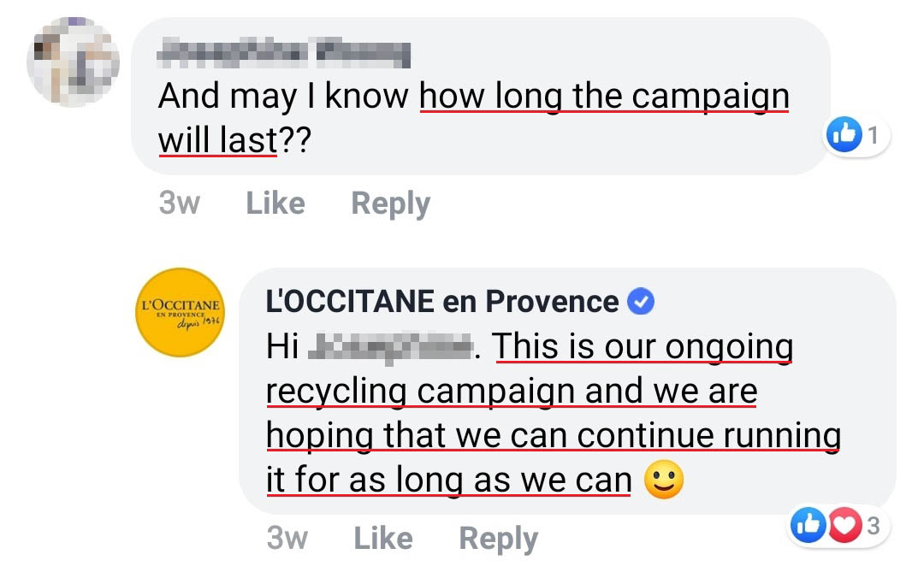Screen dimensions: 924x572
Task: Open the 3w timestamp of the first comment
Action: click(179, 203)
